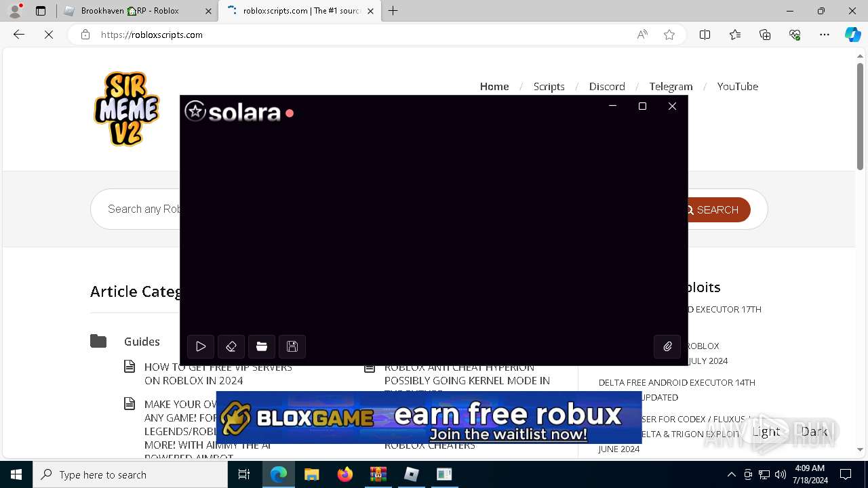868x488 pixels.
Task: Open the Favorites list in Edge
Action: (735, 35)
